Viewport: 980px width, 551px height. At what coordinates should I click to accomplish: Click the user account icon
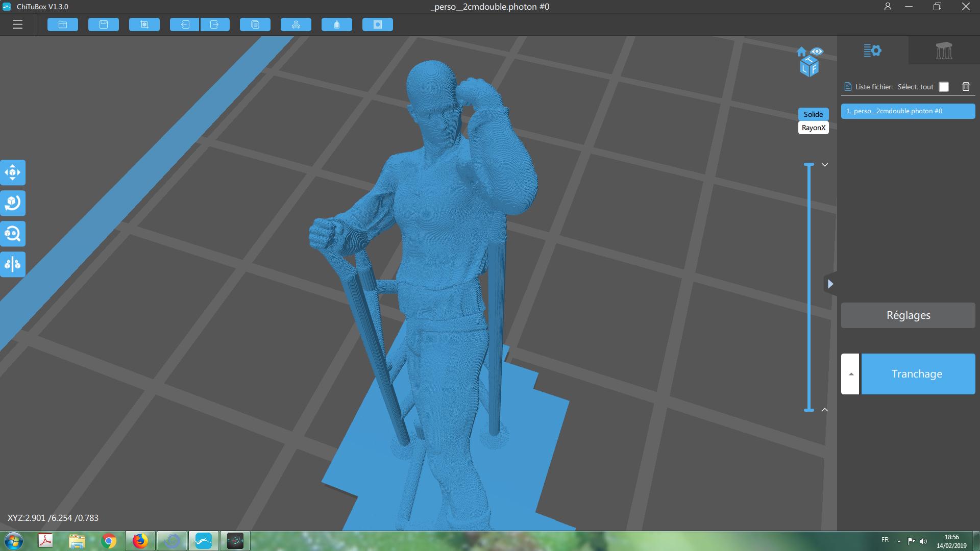[x=888, y=7]
